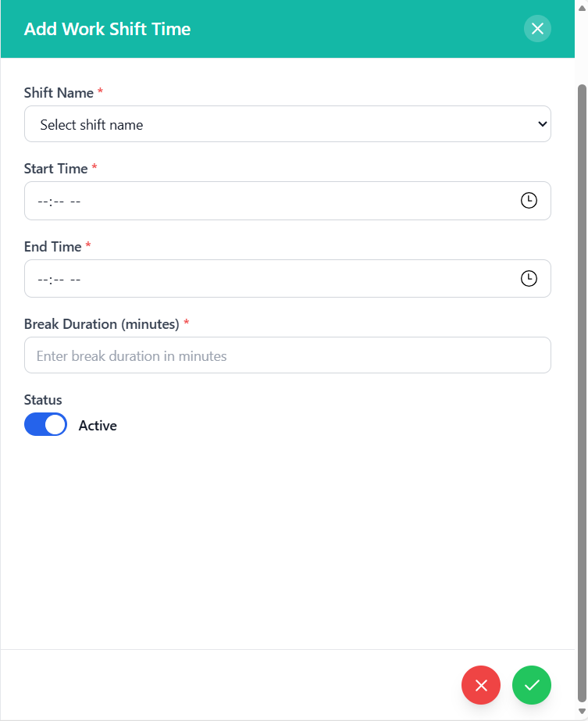
Task: Click the vertical scrollbar thumb
Action: click(581, 391)
